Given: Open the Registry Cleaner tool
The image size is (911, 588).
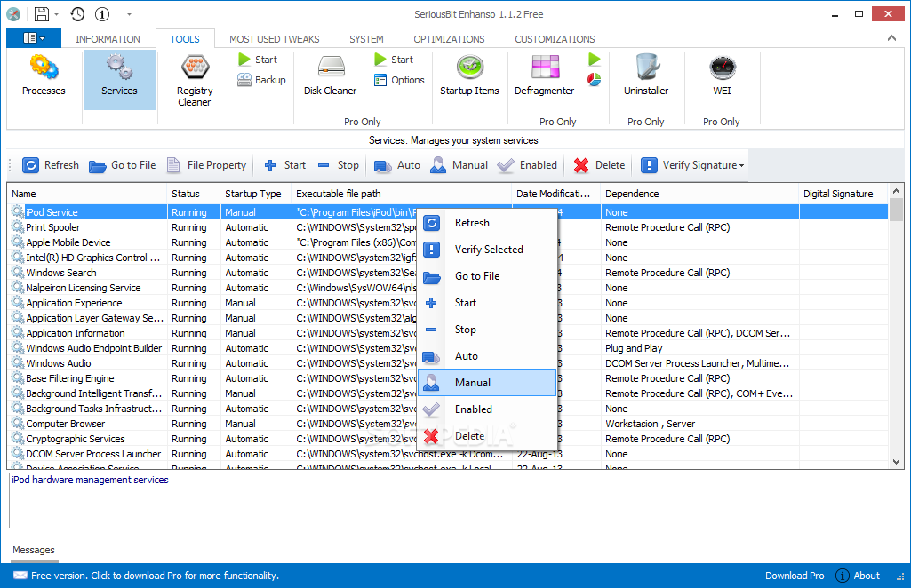Looking at the screenshot, I should coord(195,81).
